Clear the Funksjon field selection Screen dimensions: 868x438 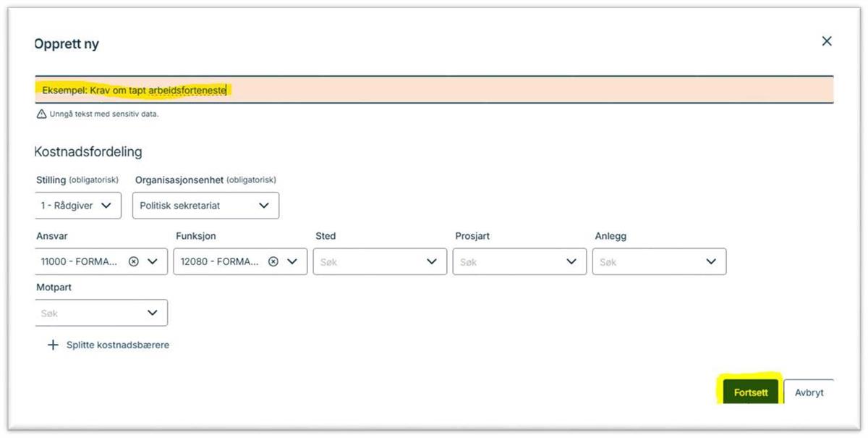tap(273, 262)
